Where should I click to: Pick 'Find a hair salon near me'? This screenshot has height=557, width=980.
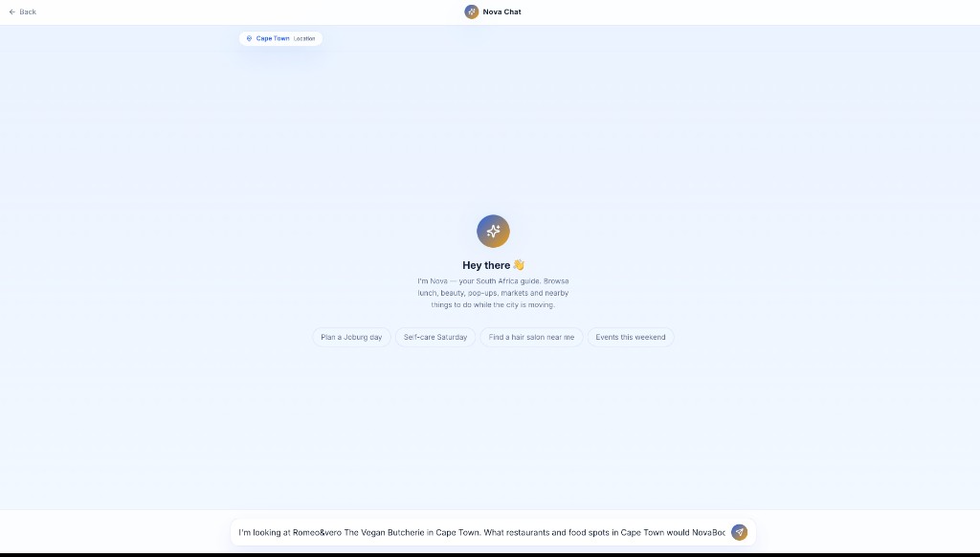point(531,337)
